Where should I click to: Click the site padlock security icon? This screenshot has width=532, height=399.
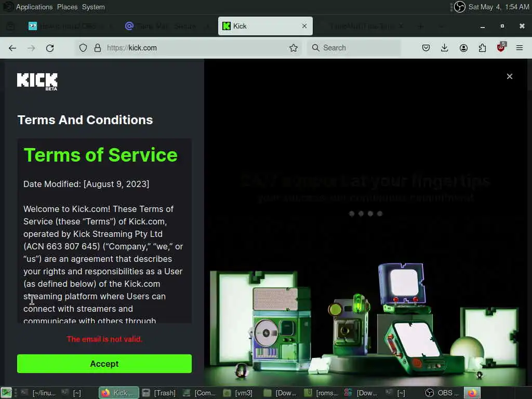point(98,48)
